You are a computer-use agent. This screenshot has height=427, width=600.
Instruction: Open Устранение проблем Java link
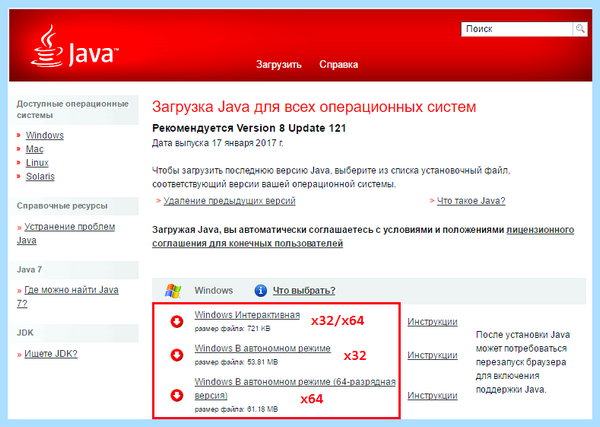pyautogui.click(x=66, y=233)
